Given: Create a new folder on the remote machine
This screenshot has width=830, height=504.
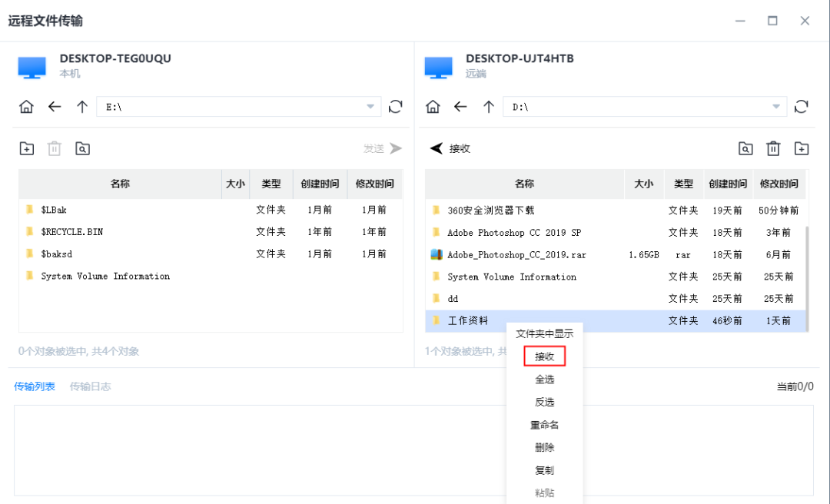Looking at the screenshot, I should [802, 149].
